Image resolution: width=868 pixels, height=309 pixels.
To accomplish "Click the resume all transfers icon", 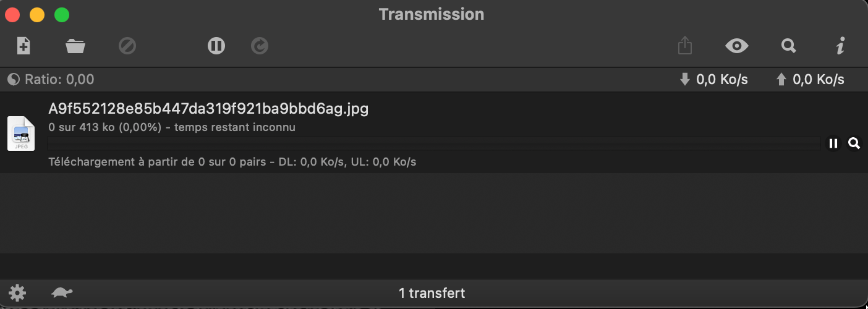I will click(260, 46).
